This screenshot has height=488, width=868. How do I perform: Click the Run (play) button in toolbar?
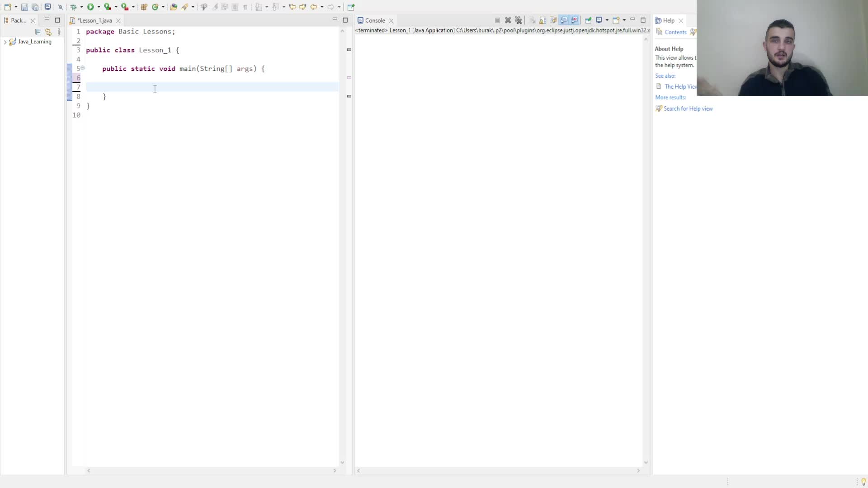point(90,7)
